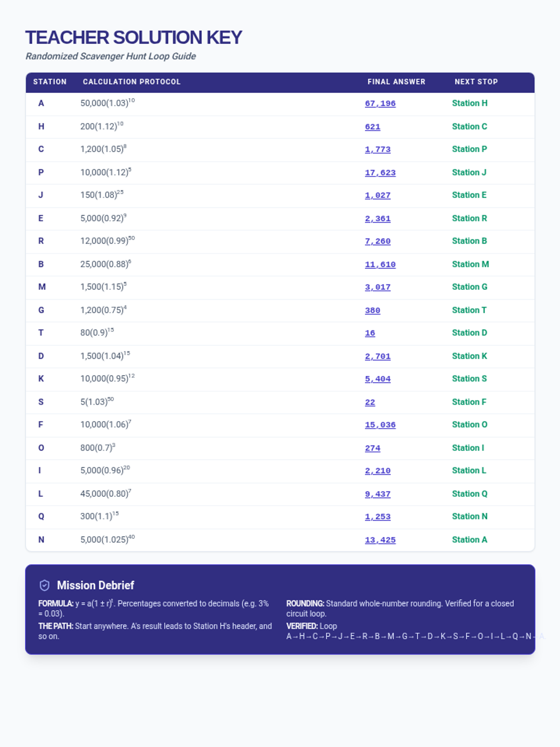Click the FINAL ANSWER column header
Screen dimensions: 560x747
pos(396,82)
